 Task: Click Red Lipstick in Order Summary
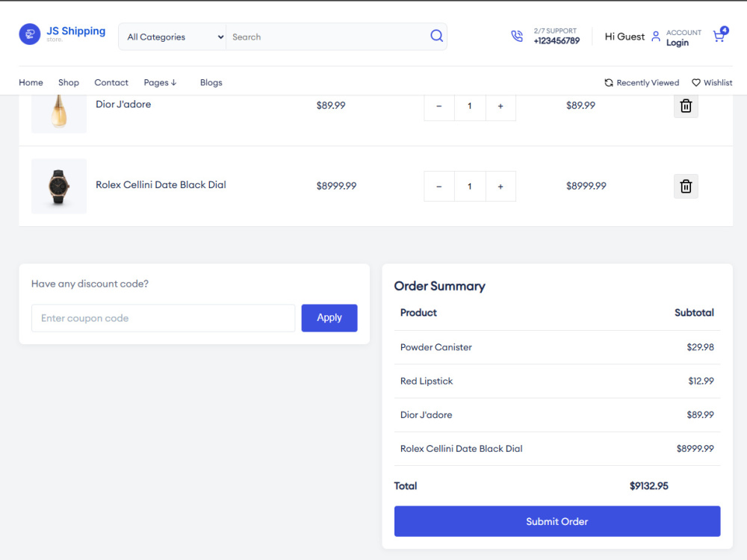tap(427, 382)
